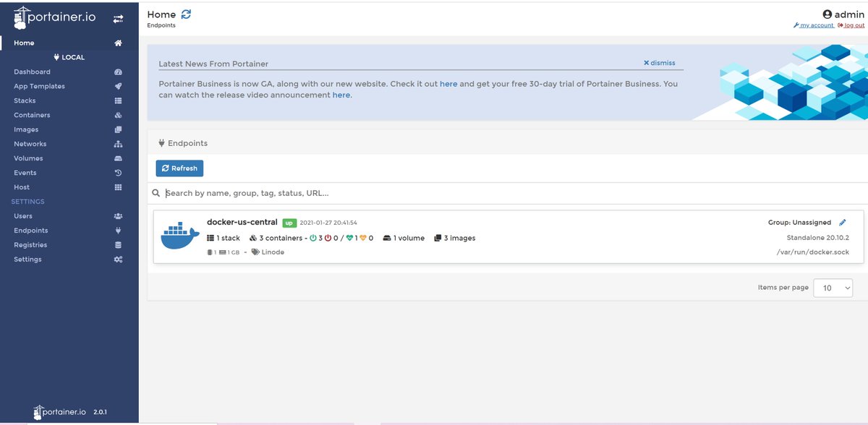Click the Users people icon

tap(118, 216)
